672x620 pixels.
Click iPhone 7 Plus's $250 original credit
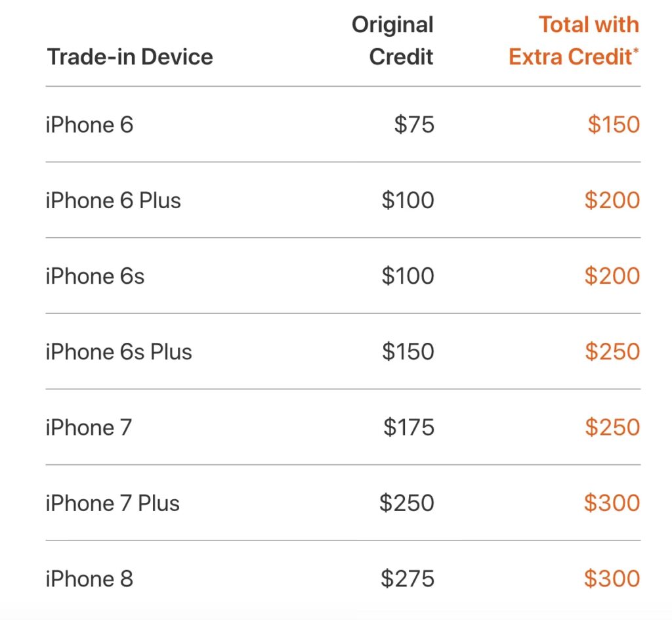(x=407, y=503)
